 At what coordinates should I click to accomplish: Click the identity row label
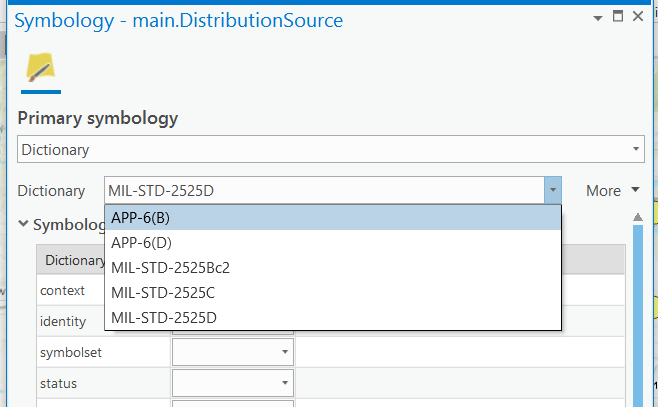63,321
